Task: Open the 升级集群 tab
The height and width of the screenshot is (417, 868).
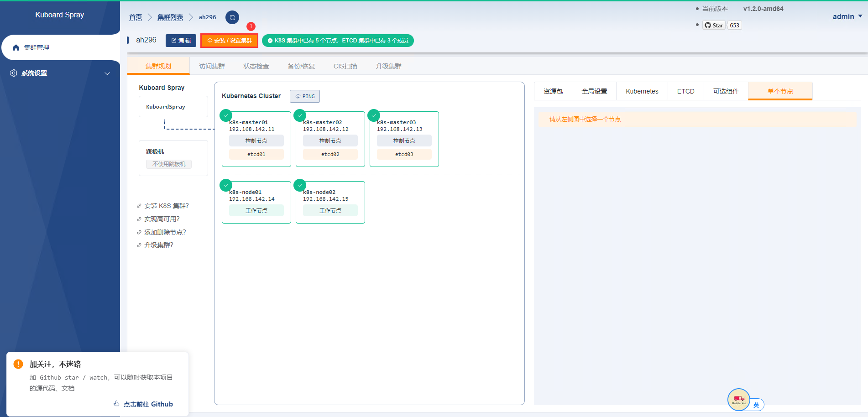Action: [388, 66]
